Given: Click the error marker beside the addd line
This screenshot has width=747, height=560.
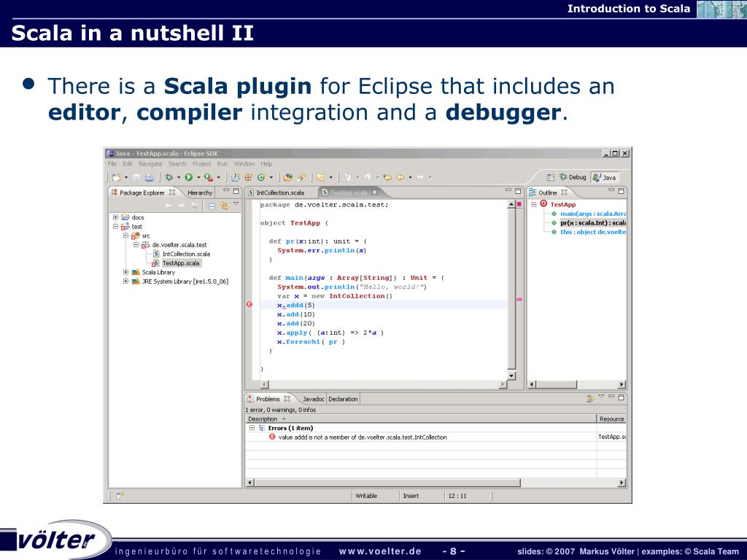Looking at the screenshot, I should coord(249,305).
